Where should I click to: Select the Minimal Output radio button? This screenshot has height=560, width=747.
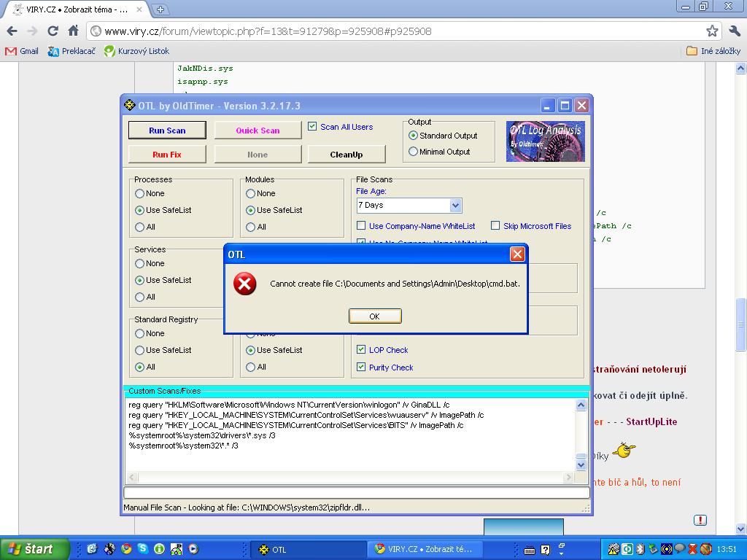point(414,152)
